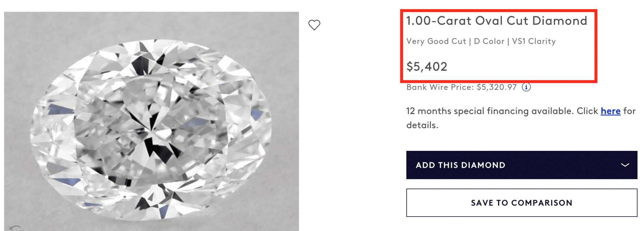Click the word "details." under financing

422,125
